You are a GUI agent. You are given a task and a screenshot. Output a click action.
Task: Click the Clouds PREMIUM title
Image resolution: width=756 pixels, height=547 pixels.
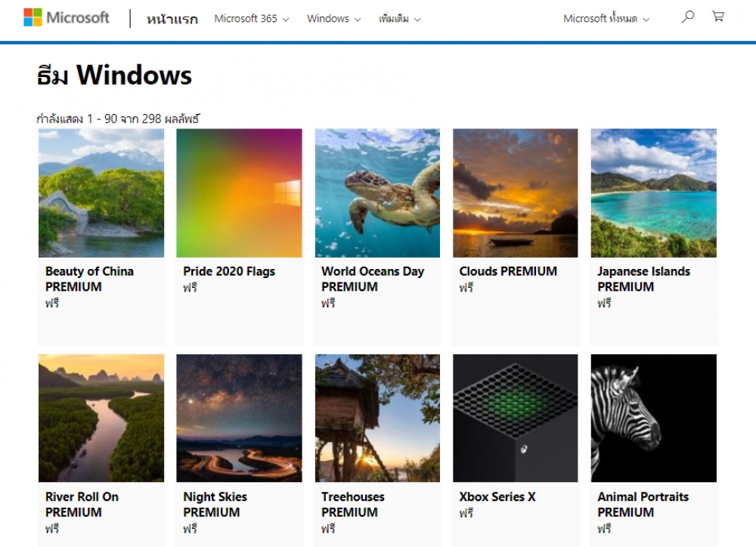pyautogui.click(x=508, y=271)
